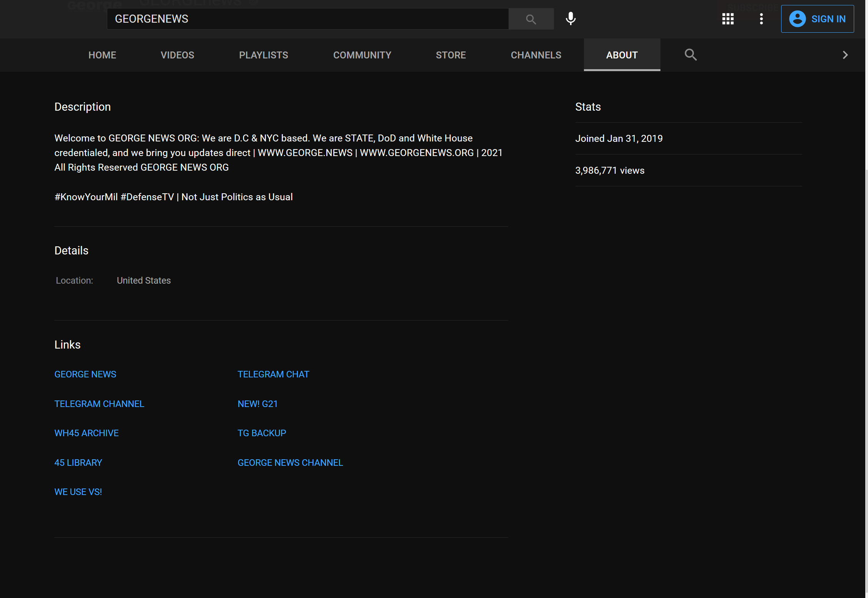Open the GEORGE NEWS CHANNEL link

290,463
